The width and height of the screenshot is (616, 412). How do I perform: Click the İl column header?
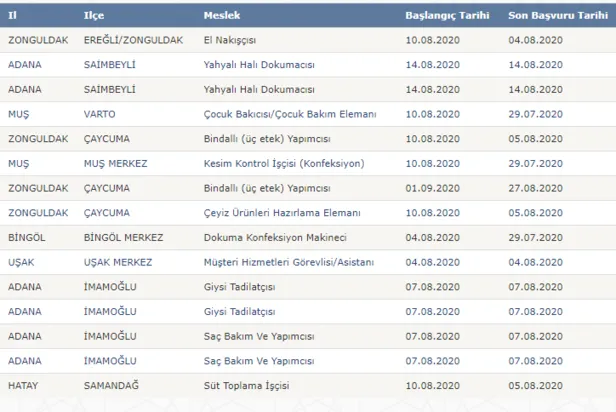tap(12, 17)
